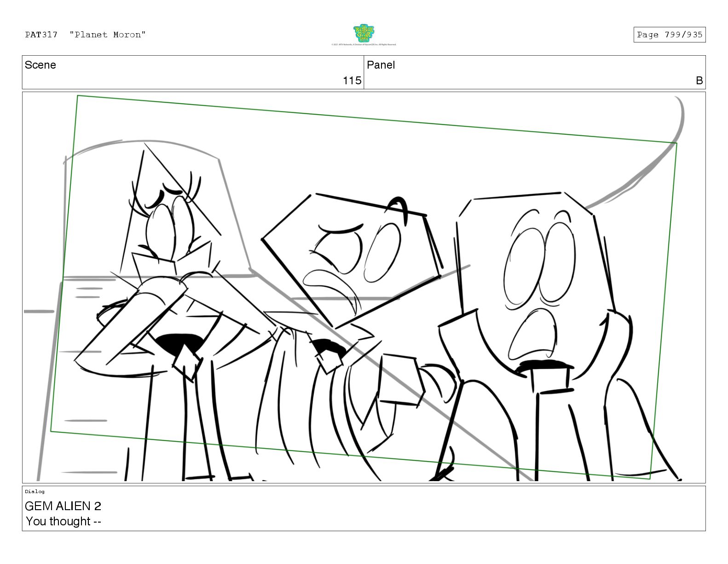The image size is (728, 564).
Task: Click the panel letter 'B'
Action: click(699, 81)
